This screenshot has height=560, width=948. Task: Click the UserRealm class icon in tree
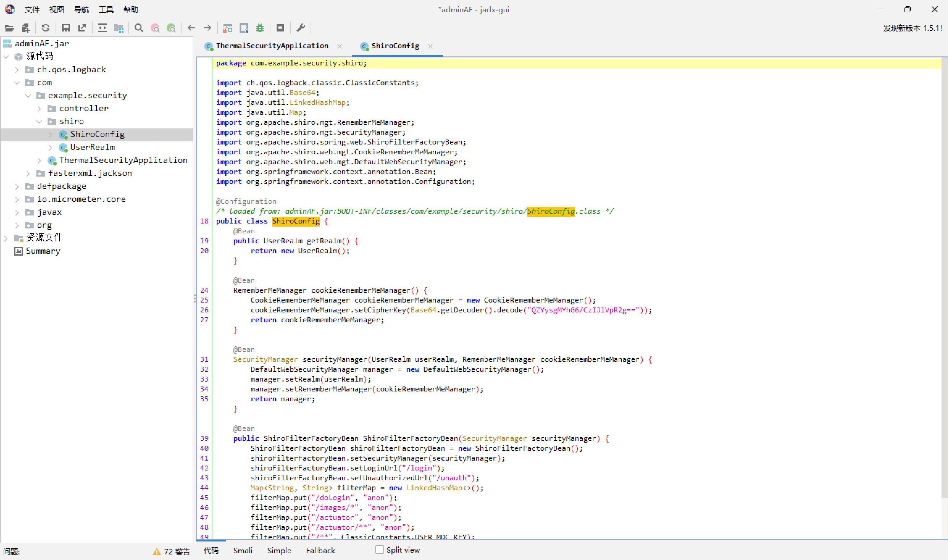point(63,147)
